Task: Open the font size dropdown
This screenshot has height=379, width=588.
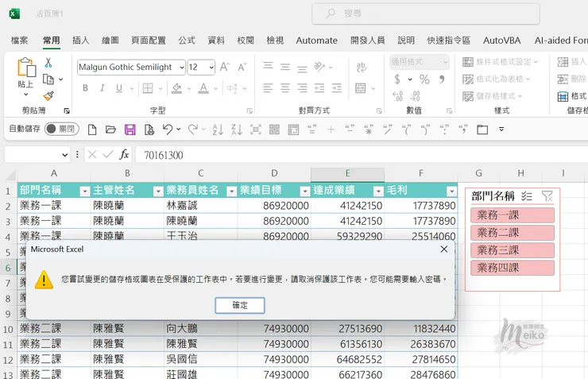Action: point(211,68)
